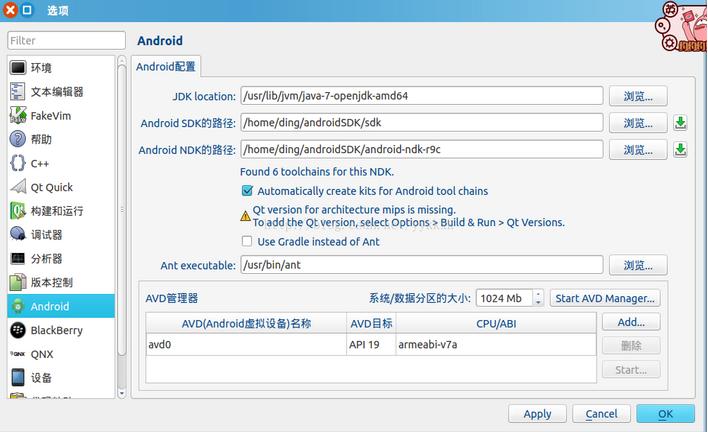Click the API 19 cell

(371, 344)
